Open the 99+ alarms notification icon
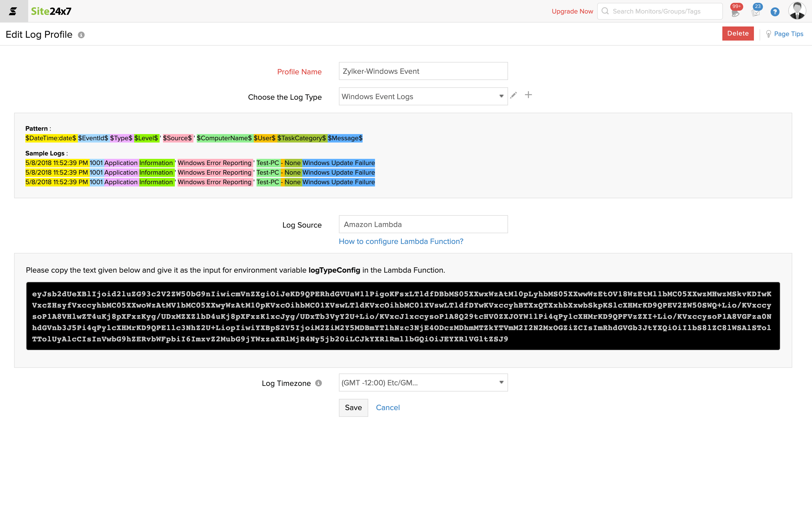812x507 pixels. tap(735, 12)
